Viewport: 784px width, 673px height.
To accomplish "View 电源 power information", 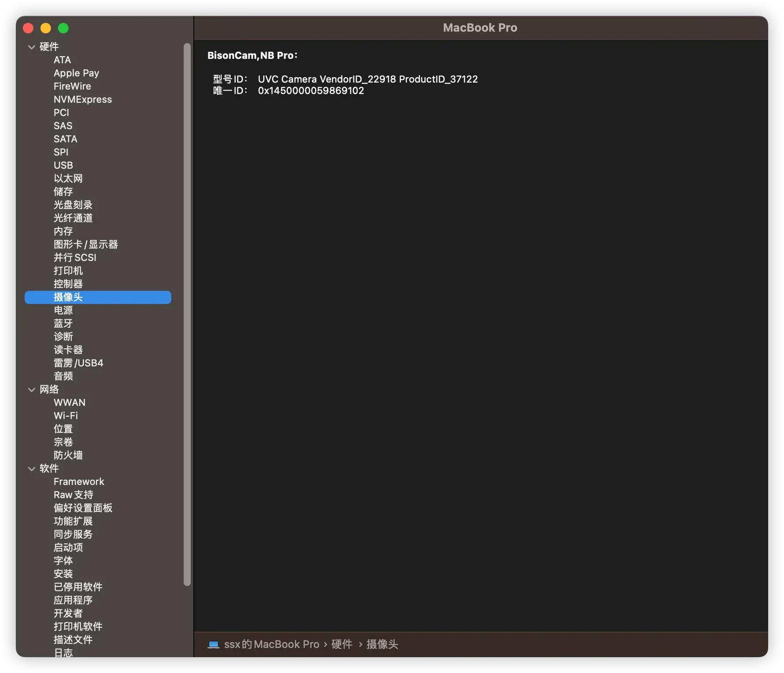I will coord(63,310).
